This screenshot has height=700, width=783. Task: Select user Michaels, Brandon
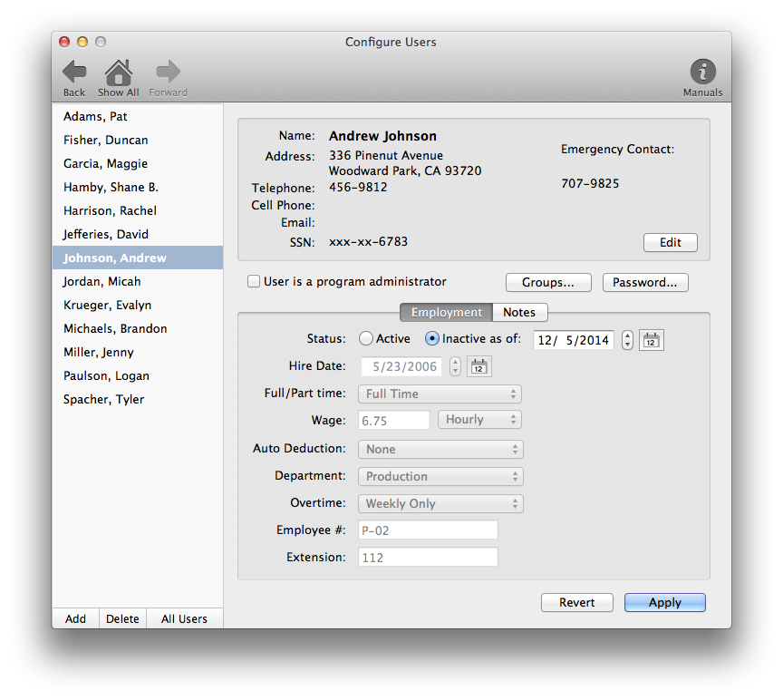coord(138,328)
